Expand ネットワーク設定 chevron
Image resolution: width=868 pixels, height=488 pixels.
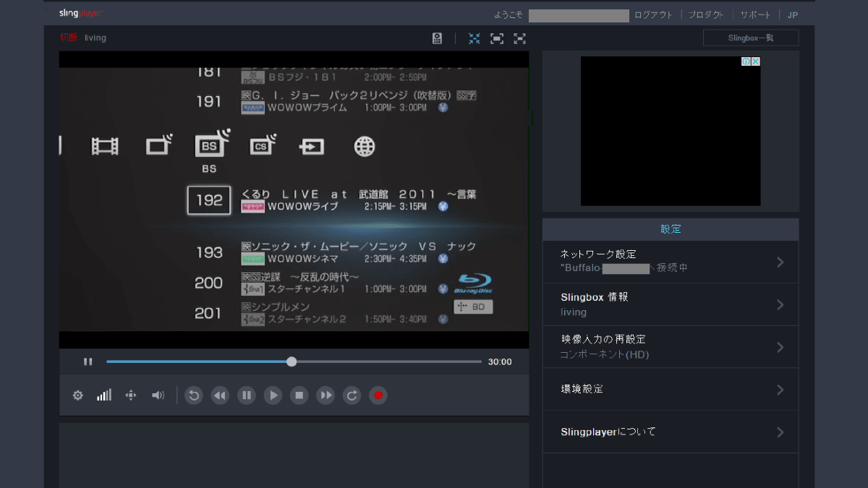(x=780, y=262)
